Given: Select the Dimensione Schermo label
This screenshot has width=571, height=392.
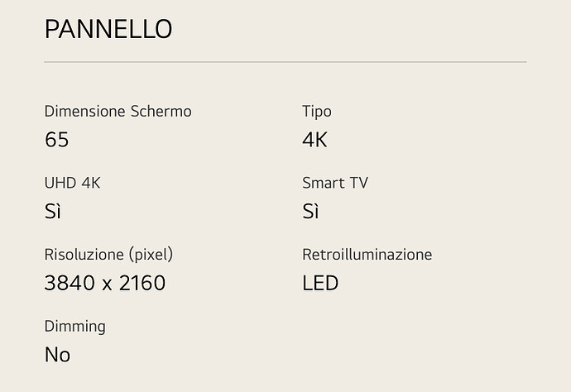Looking at the screenshot, I should pos(118,112).
